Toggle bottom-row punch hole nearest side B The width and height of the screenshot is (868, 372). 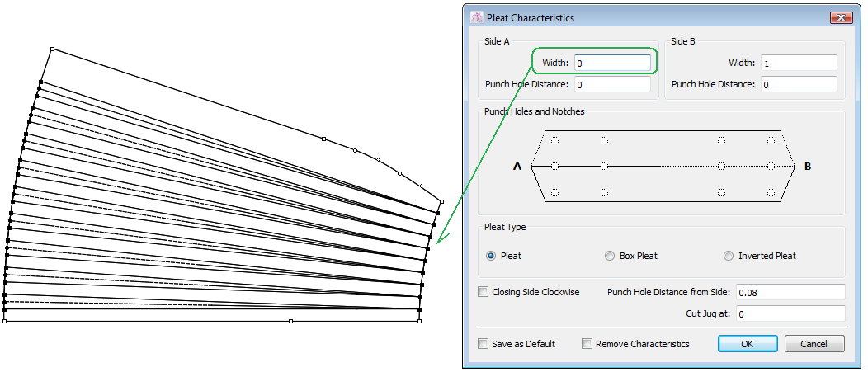tap(771, 192)
